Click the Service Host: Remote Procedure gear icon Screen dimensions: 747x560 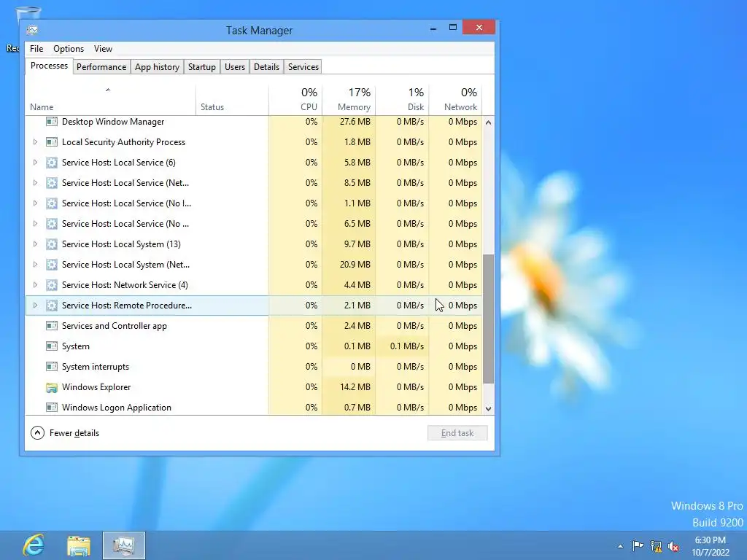pyautogui.click(x=52, y=306)
